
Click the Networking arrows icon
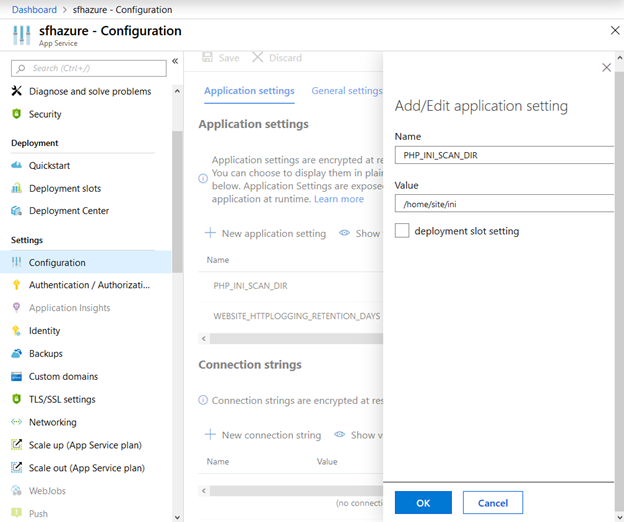(x=16, y=422)
